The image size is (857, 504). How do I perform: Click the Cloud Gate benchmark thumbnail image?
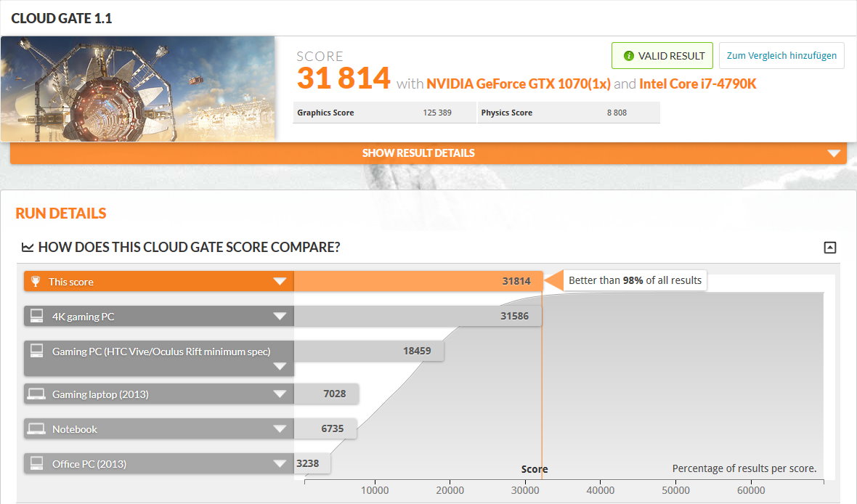(x=138, y=89)
